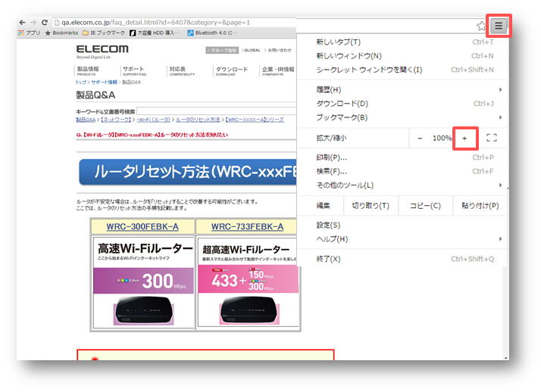The image size is (541, 392).
Task: Click the WRC-300FEBK-A model link
Action: 142,227
